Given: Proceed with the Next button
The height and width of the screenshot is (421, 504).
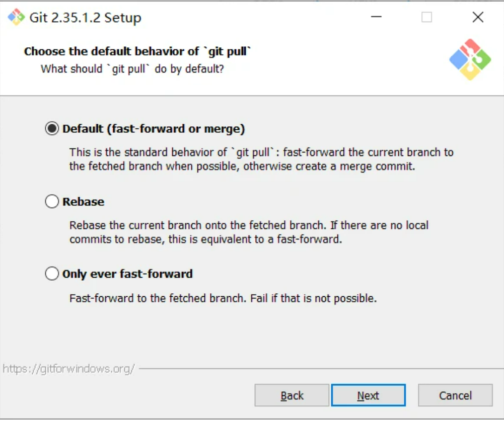Looking at the screenshot, I should coord(368,396).
